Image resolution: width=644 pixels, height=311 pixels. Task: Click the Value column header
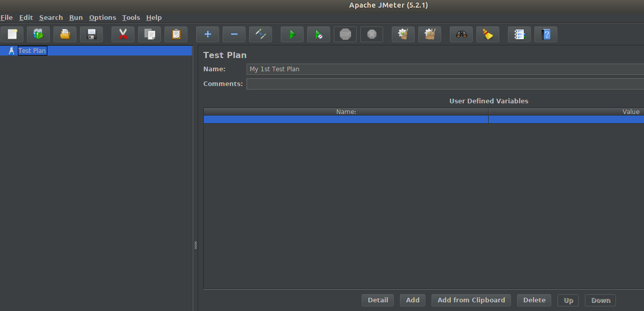(566, 111)
